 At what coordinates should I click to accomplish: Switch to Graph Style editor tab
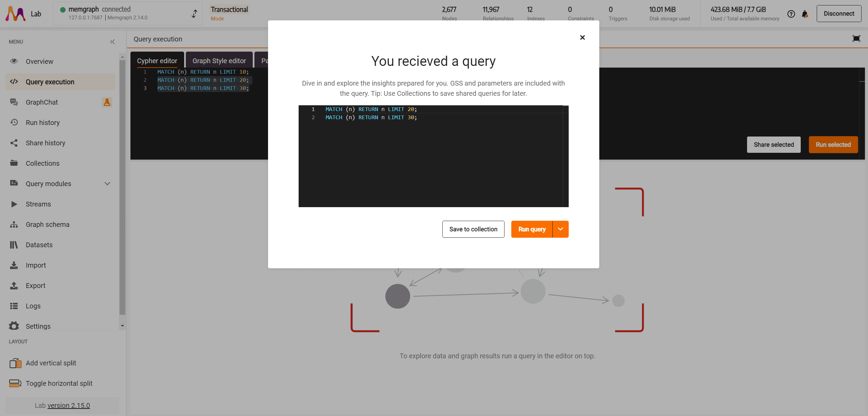[219, 61]
